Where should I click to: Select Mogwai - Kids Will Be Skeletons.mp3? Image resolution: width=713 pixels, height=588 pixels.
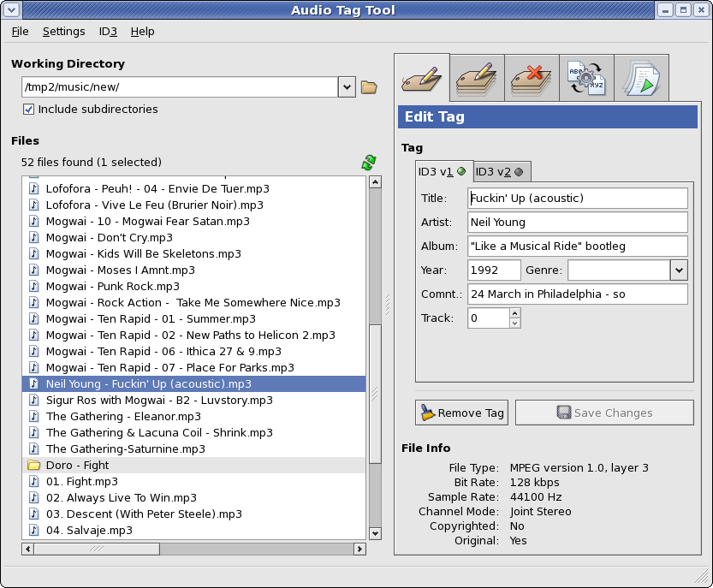[193, 253]
